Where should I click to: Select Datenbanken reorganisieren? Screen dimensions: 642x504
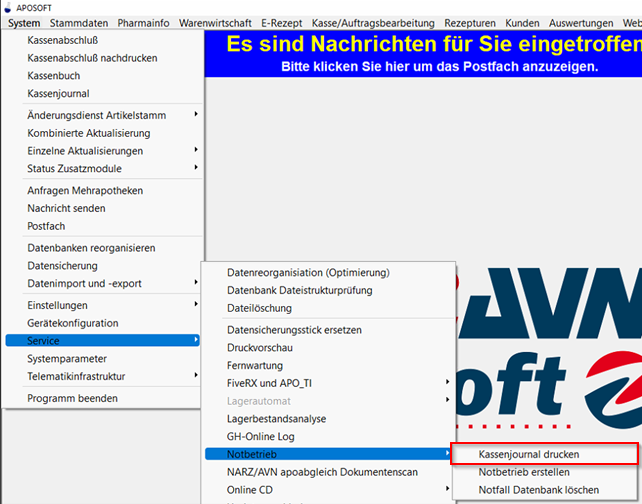(x=102, y=248)
